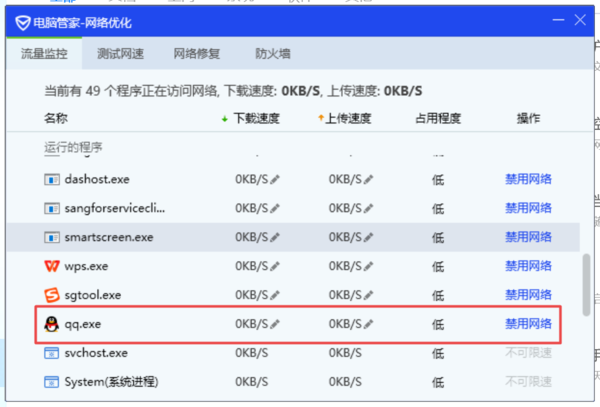
Task: Edit download speed limit for dashost.exe
Action: 275,180
